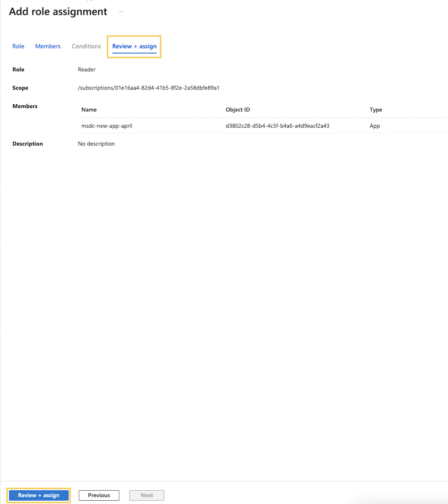Open the Conditions tab
Viewport: 448px width, 504px height.
(86, 46)
